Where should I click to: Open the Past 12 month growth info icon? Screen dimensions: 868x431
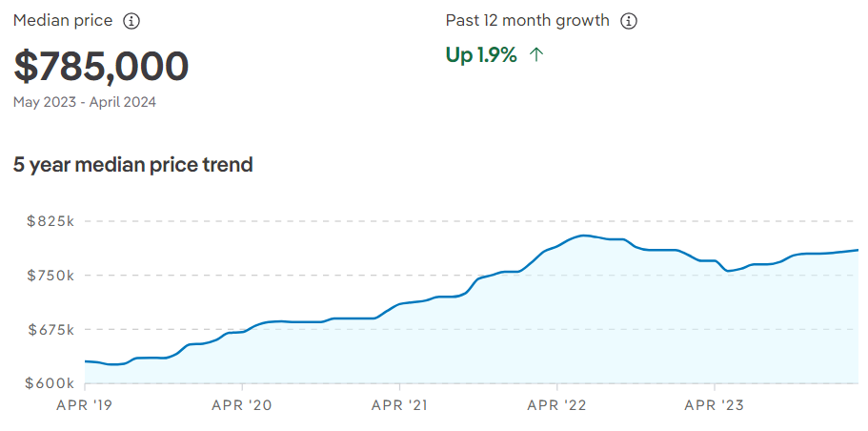628,22
